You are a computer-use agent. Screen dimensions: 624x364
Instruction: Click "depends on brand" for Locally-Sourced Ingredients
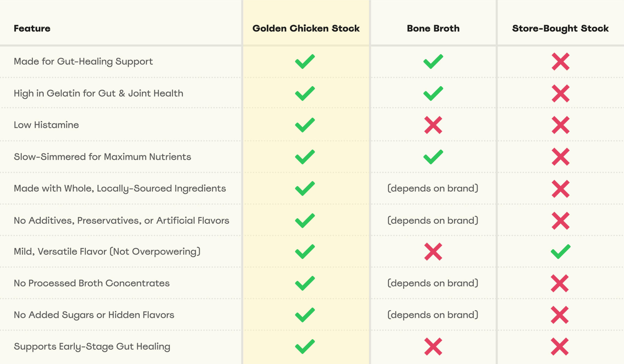433,189
